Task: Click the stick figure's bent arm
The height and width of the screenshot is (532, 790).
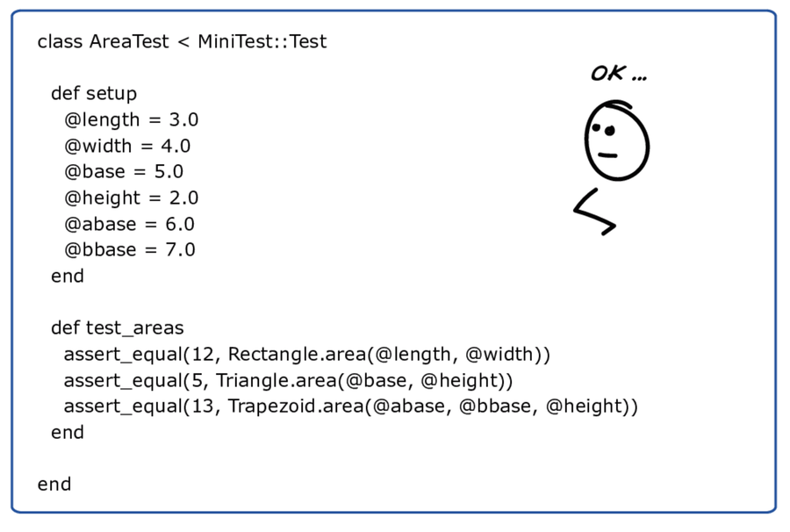Action: point(594,212)
